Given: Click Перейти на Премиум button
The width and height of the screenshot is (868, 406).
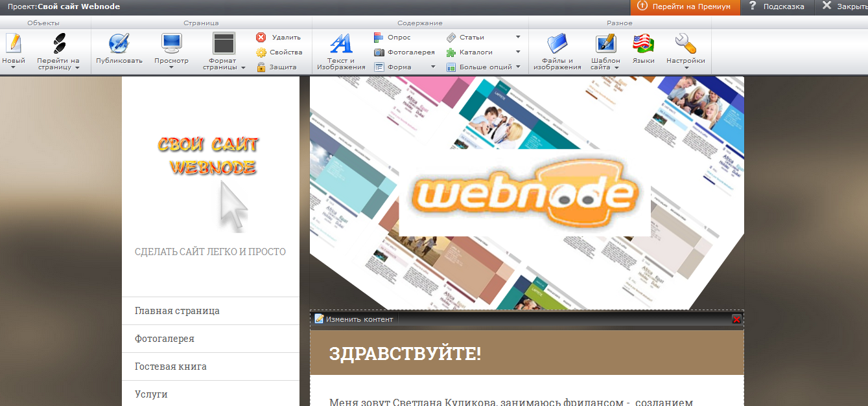Looking at the screenshot, I should [x=685, y=6].
